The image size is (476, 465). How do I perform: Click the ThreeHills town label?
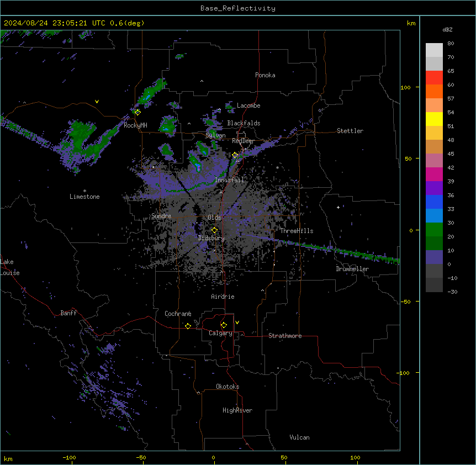point(297,231)
